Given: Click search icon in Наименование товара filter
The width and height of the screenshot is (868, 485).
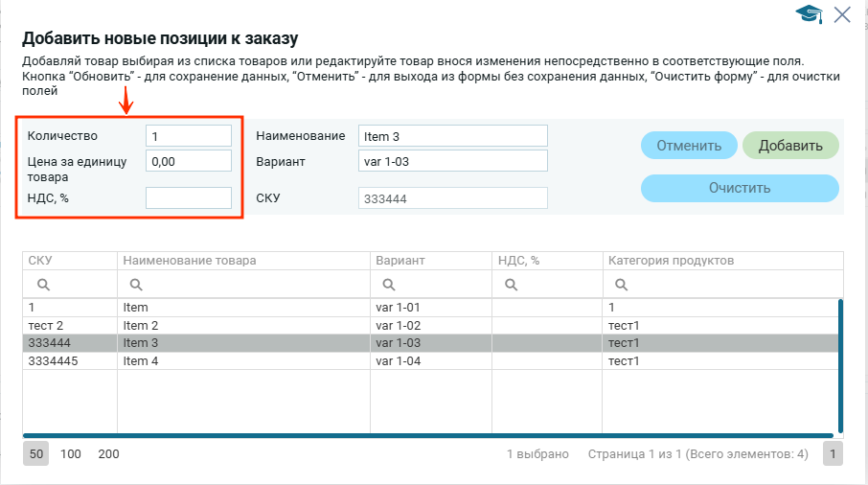Looking at the screenshot, I should click(x=136, y=284).
